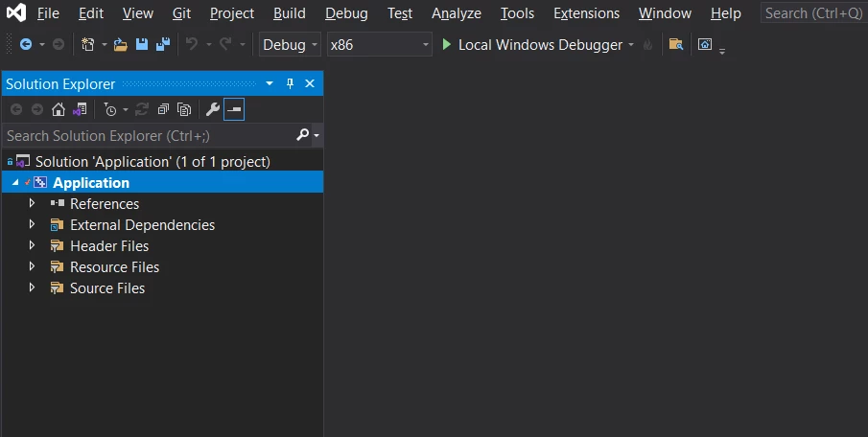This screenshot has width=868, height=437.
Task: Toggle the Preview Selected Items button
Action: coord(234,109)
